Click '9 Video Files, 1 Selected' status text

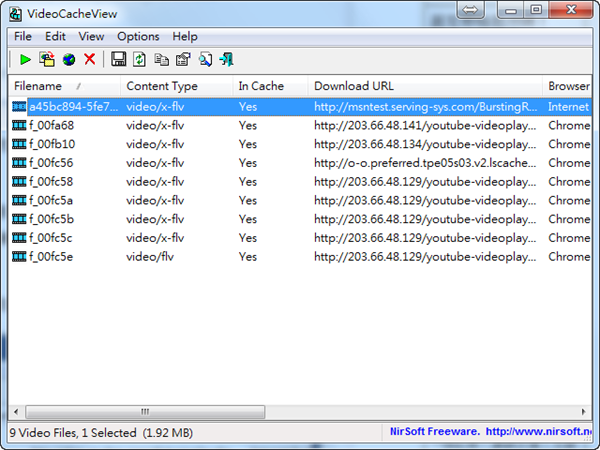coord(73,432)
